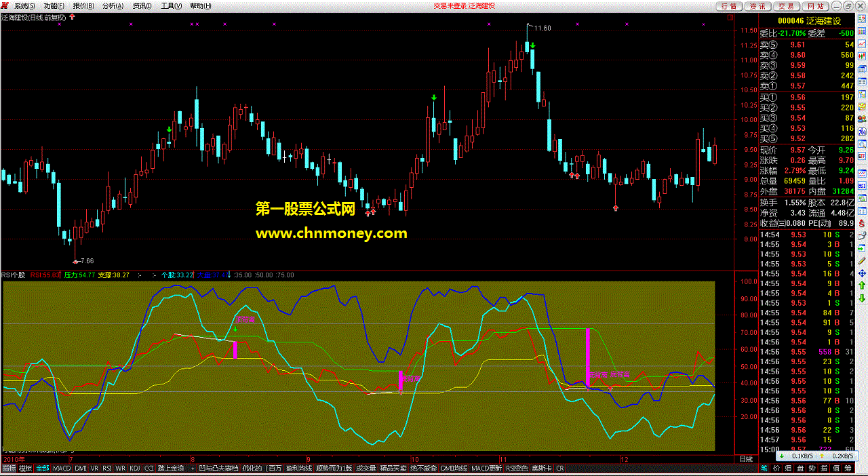Open the 工具(V) menu
The width and height of the screenshot is (868, 476).
(x=172, y=5)
